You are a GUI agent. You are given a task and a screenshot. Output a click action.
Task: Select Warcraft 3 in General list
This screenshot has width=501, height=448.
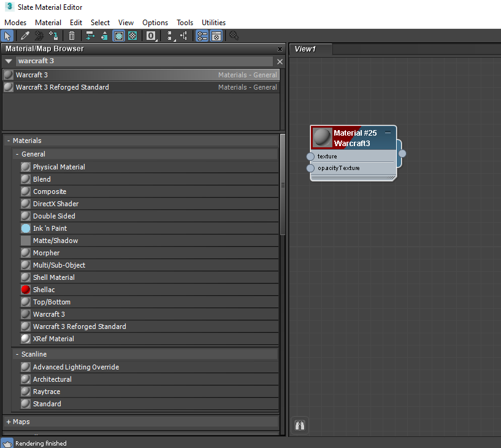point(149,314)
